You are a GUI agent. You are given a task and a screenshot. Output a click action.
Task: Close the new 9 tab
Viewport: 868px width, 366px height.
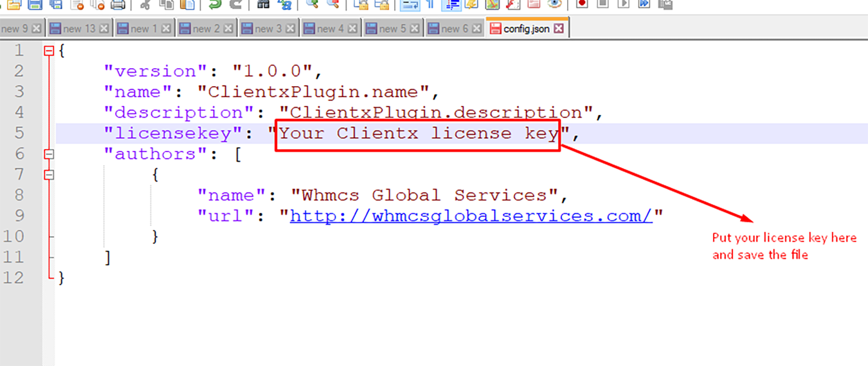pos(36,28)
